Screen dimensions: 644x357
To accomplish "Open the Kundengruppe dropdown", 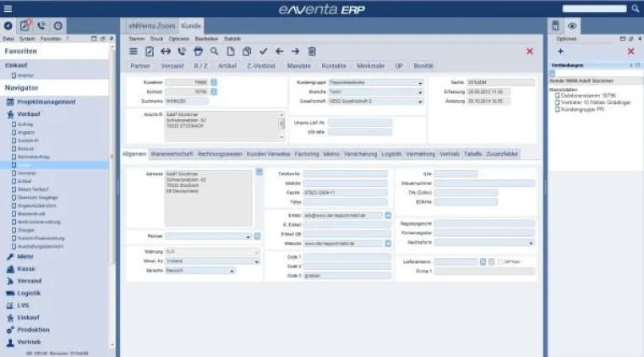I will pos(420,83).
